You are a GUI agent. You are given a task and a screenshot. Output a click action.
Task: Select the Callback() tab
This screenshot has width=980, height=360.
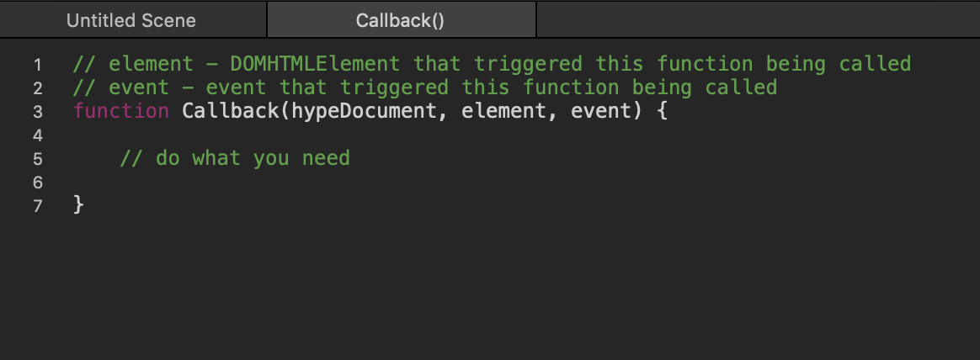click(400, 20)
